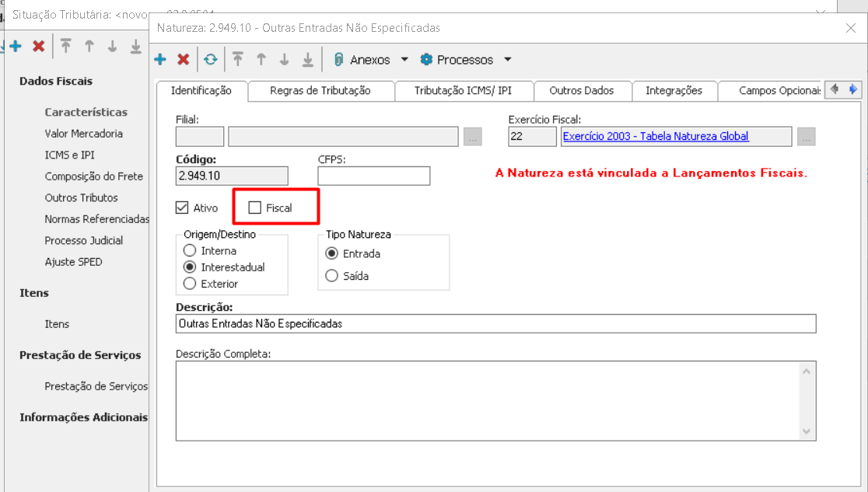
Task: Refresh the Natureza record
Action: [x=210, y=59]
